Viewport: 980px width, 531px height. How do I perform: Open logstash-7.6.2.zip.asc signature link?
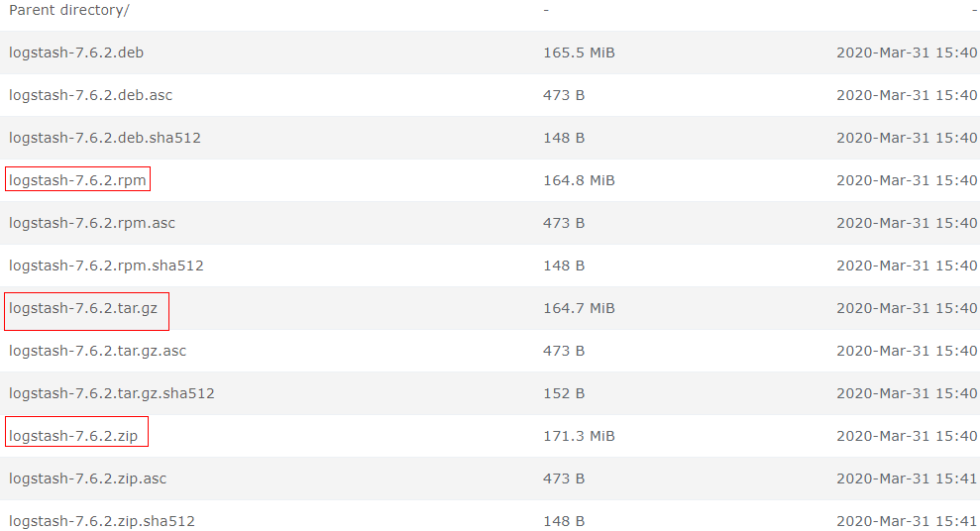88,478
